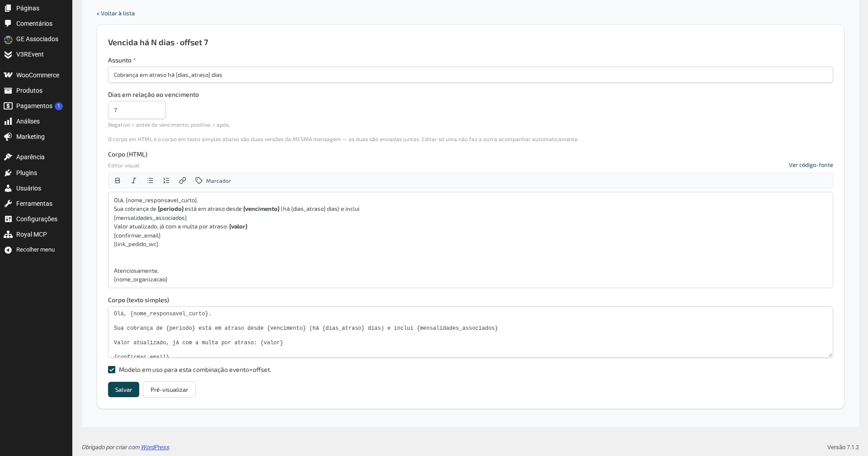Image resolution: width=868 pixels, height=456 pixels.
Task: Click the Marketing megaphone icon
Action: (x=8, y=137)
